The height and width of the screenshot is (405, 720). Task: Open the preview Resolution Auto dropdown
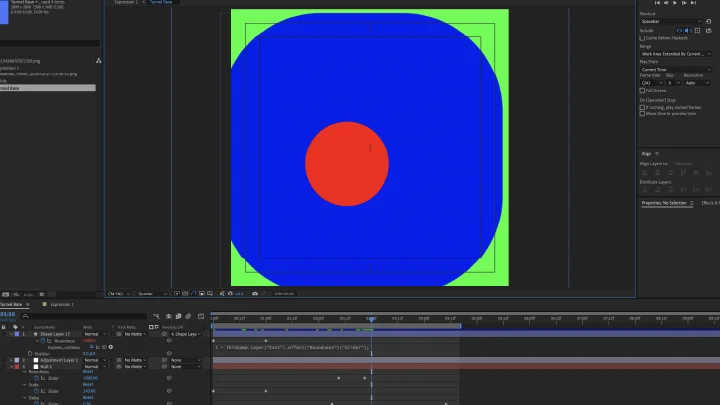[x=697, y=83]
